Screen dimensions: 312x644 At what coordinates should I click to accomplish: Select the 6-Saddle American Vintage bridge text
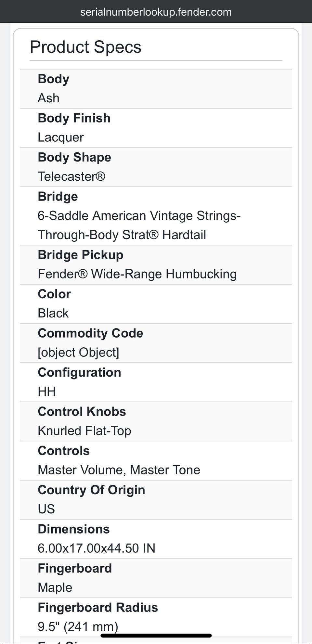(x=139, y=225)
